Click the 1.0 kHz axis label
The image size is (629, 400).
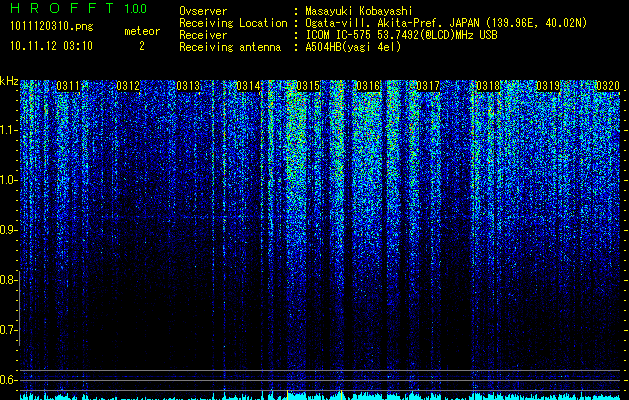coord(8,180)
